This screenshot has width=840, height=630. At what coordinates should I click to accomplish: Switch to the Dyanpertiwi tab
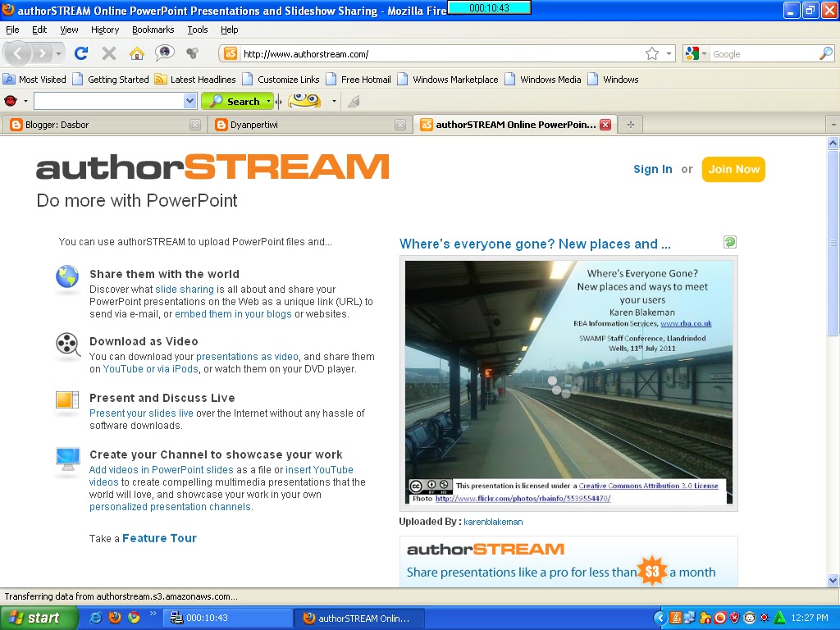309,125
